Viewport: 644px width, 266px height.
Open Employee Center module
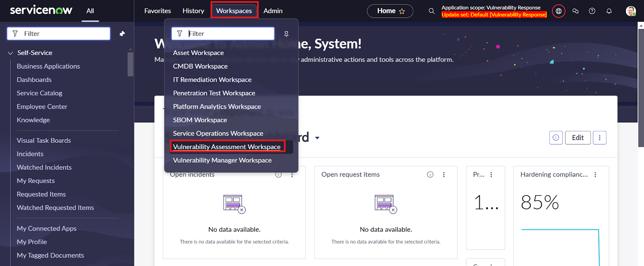42,107
